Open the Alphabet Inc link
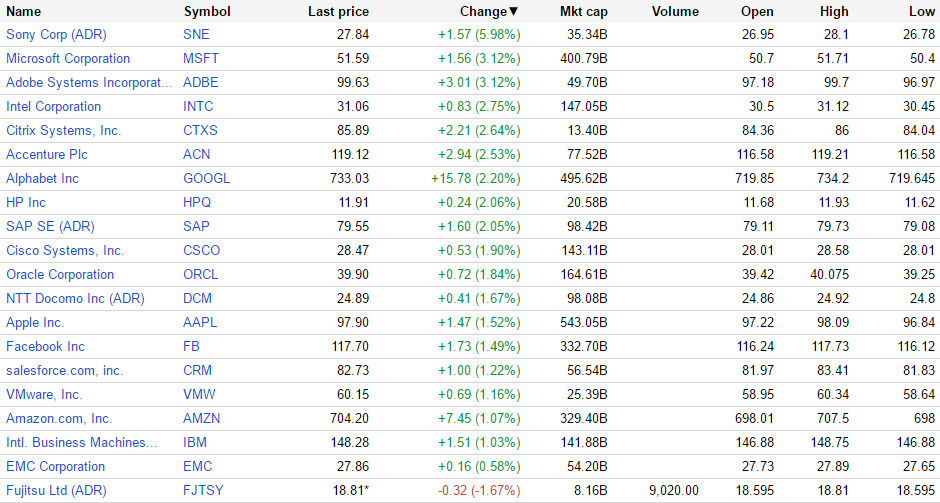 pyautogui.click(x=42, y=178)
